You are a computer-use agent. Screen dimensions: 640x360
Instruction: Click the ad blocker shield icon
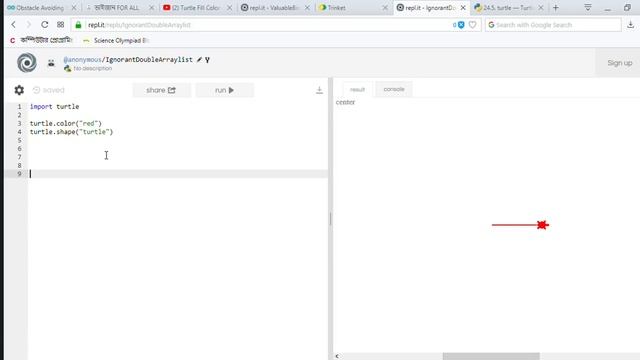461,25
